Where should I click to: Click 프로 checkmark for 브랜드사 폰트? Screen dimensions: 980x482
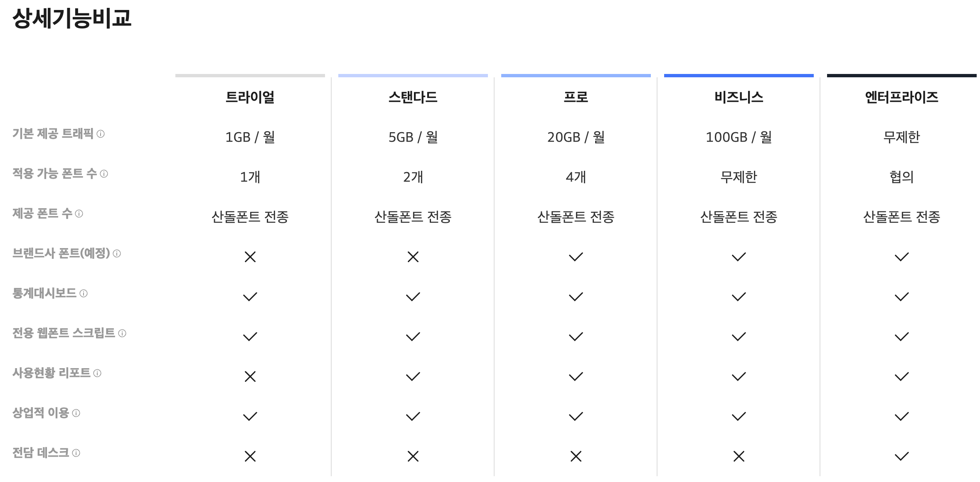(x=576, y=257)
